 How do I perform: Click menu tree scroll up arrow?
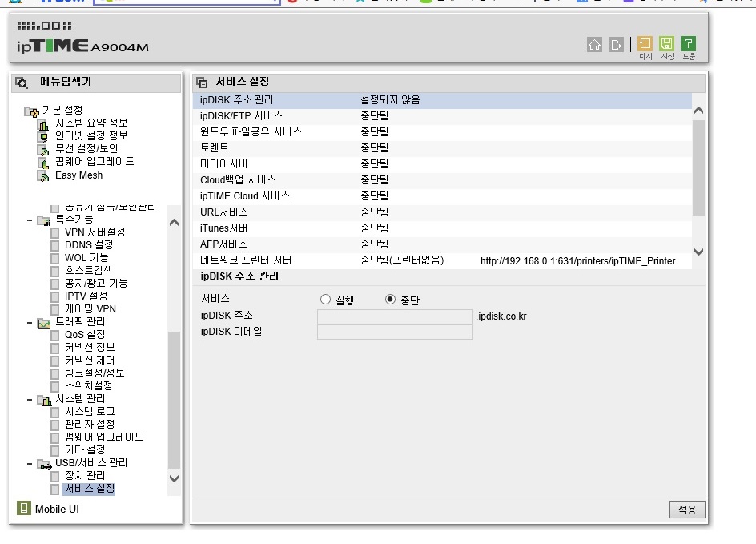[174, 222]
